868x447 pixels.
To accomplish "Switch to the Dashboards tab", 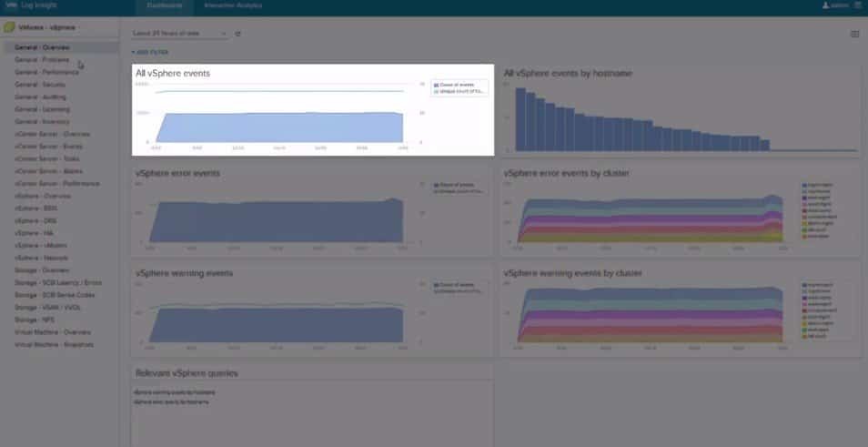I will (x=166, y=5).
